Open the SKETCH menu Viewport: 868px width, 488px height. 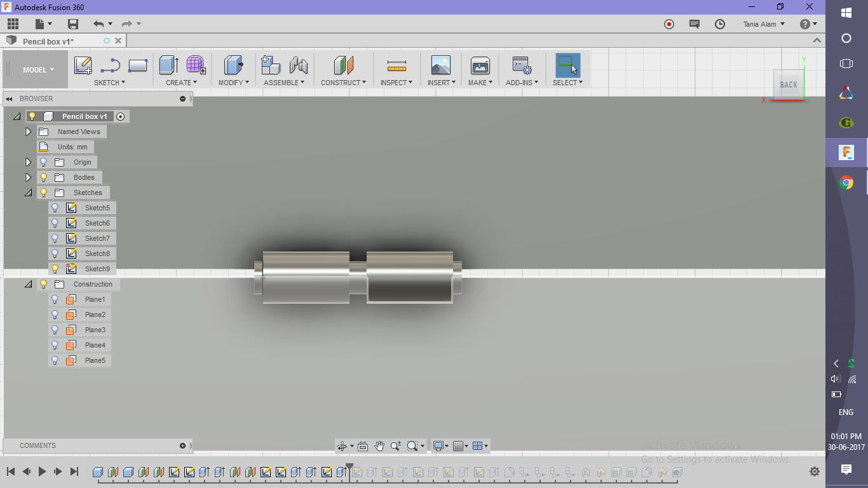click(x=109, y=83)
